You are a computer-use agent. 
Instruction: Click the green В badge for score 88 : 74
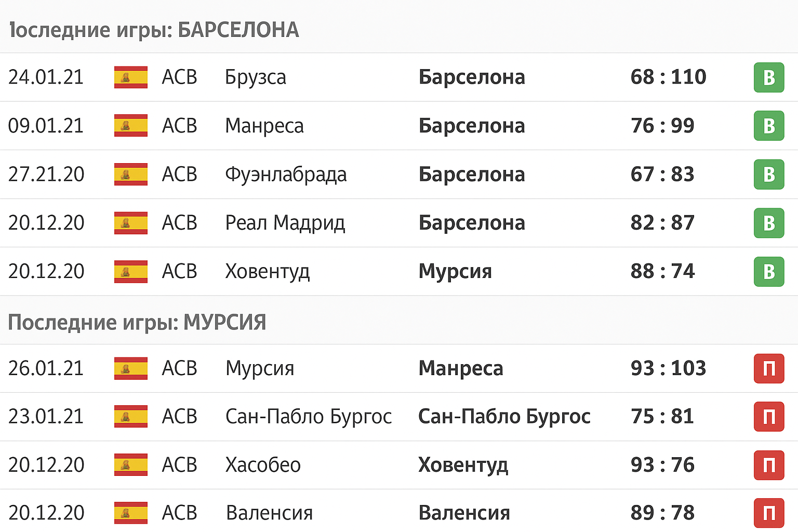click(769, 272)
